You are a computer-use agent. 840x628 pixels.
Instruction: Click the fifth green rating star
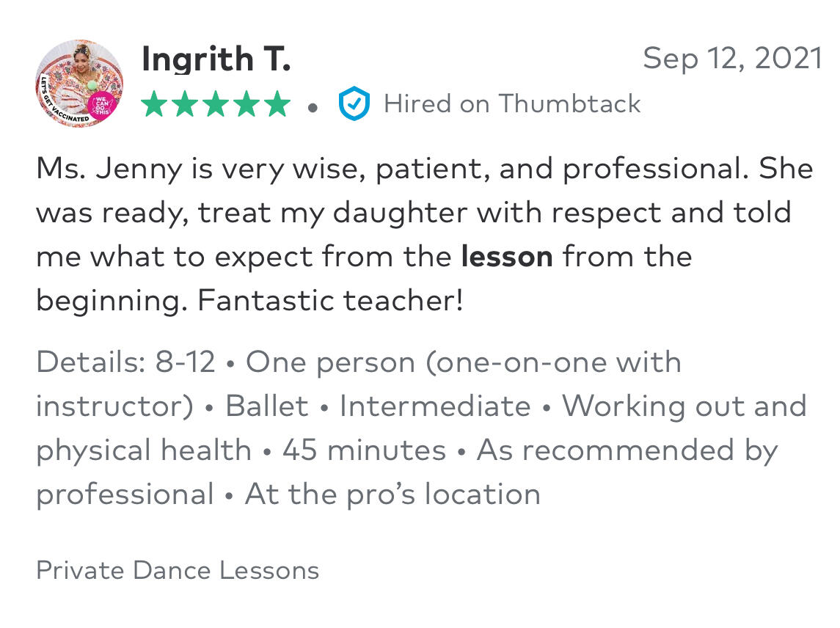pyautogui.click(x=277, y=104)
